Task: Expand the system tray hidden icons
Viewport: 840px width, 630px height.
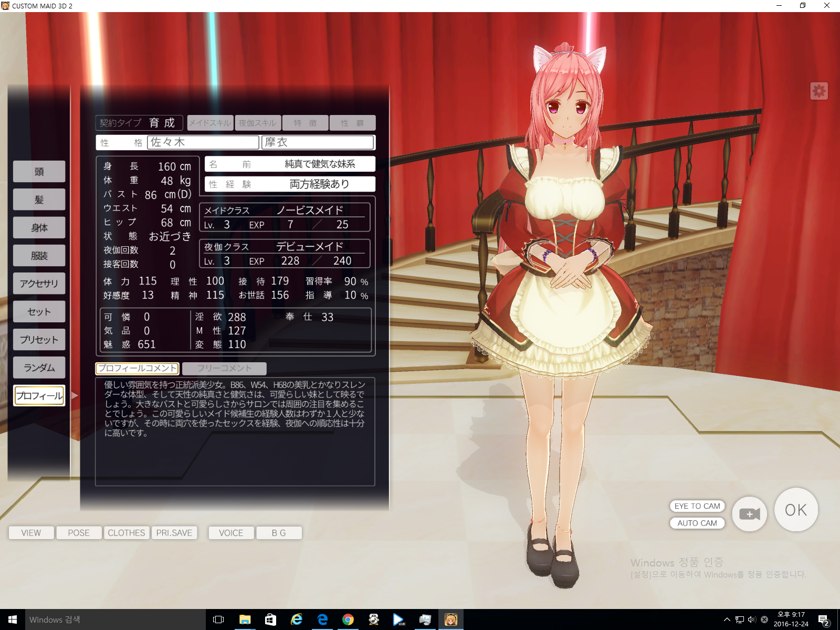Action: pyautogui.click(x=727, y=619)
